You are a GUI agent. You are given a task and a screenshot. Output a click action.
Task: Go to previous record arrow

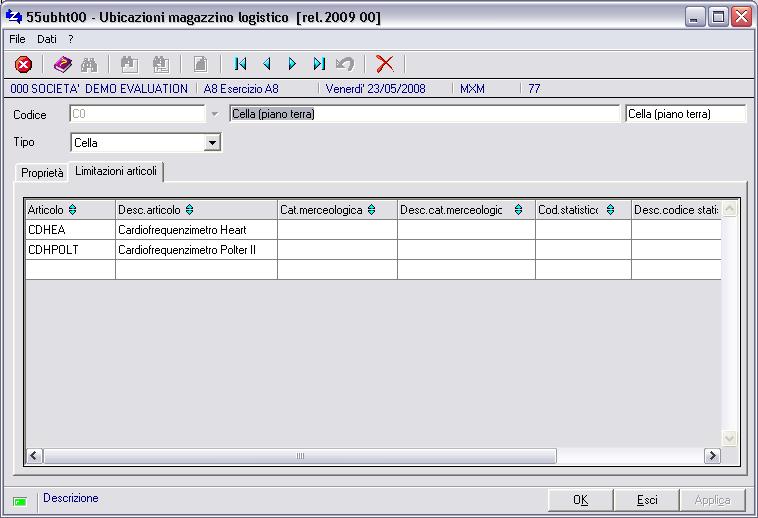click(x=266, y=64)
